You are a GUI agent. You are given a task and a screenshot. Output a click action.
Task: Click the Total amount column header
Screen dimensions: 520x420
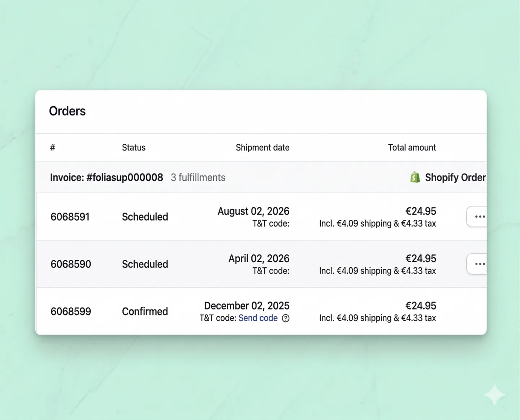pyautogui.click(x=412, y=147)
